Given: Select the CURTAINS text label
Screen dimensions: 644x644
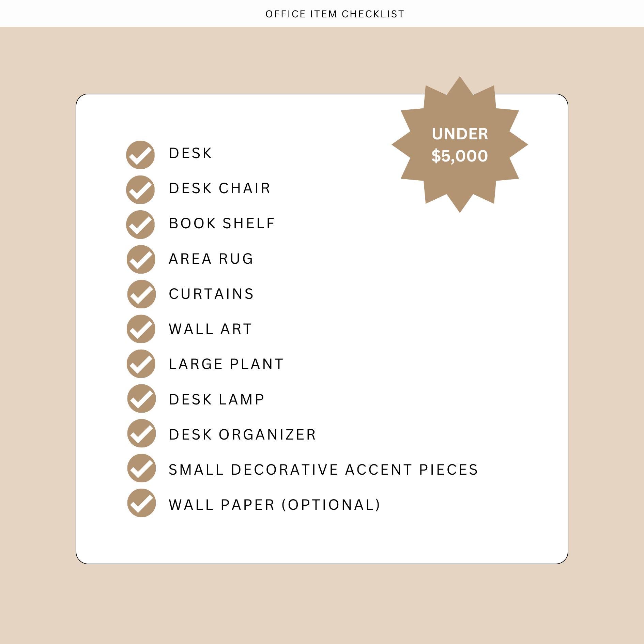Looking at the screenshot, I should coord(211,294).
